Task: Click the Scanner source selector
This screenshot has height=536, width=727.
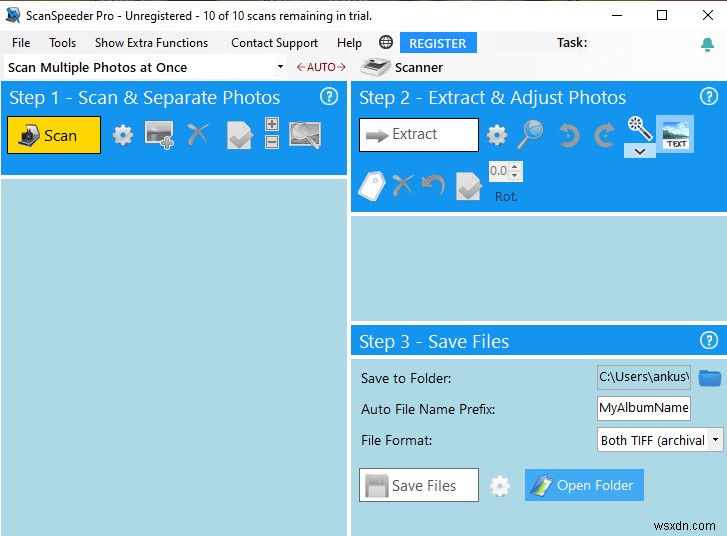Action: click(x=402, y=67)
